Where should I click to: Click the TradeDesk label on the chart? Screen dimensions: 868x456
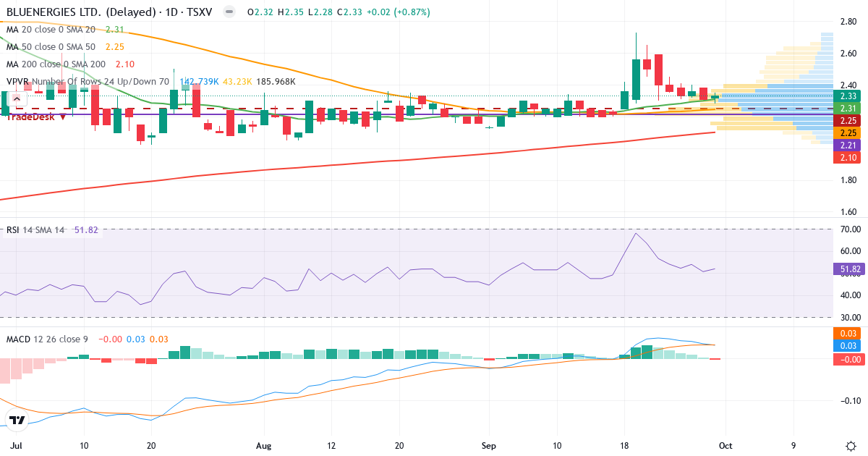[31, 117]
